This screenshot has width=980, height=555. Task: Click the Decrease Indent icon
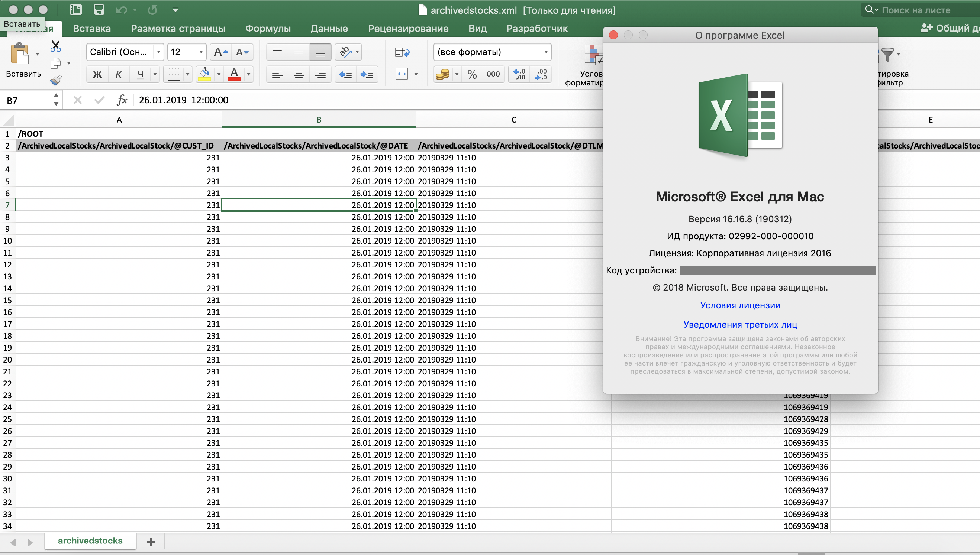(x=346, y=74)
